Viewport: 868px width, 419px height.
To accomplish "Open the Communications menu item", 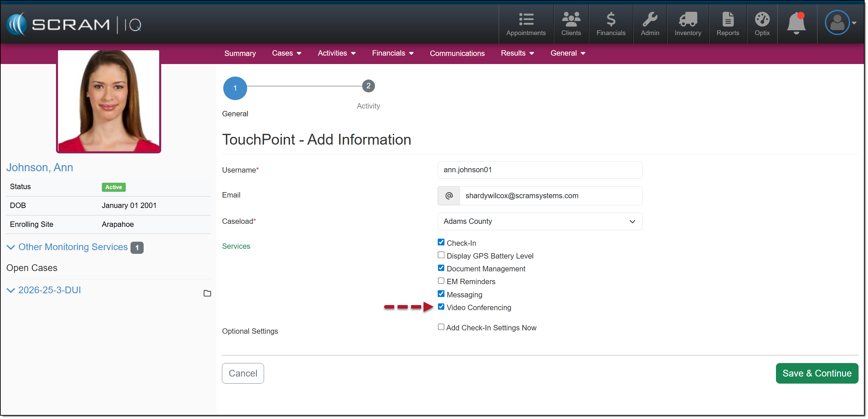I will [457, 53].
